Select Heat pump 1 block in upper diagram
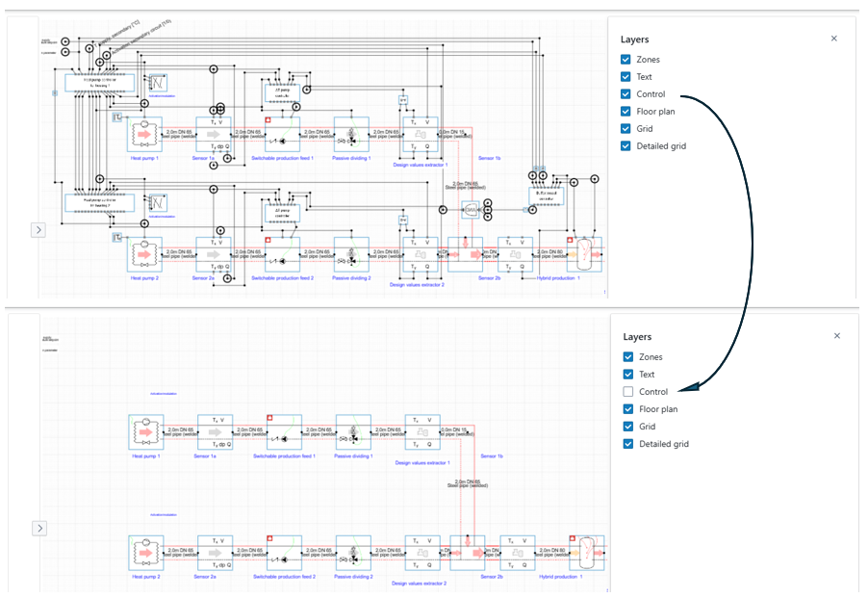 (145, 135)
